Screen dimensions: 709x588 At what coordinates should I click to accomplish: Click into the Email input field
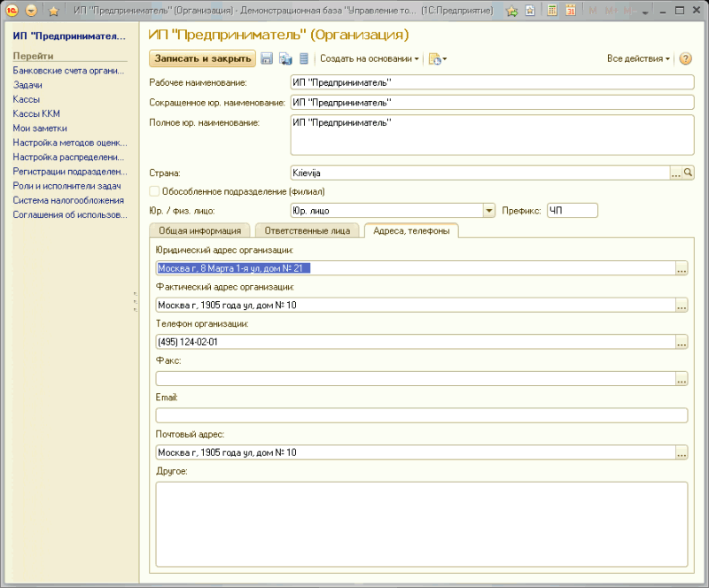[421, 415]
